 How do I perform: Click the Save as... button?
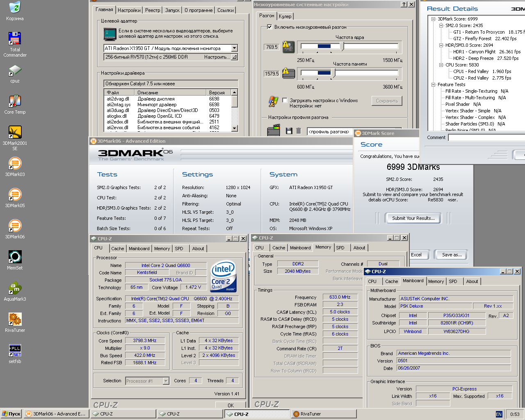(x=452, y=255)
